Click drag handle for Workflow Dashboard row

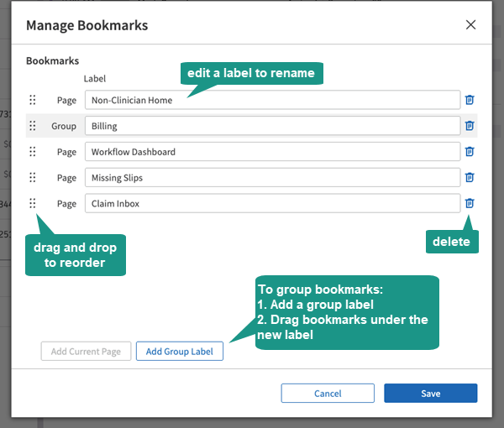[33, 151]
